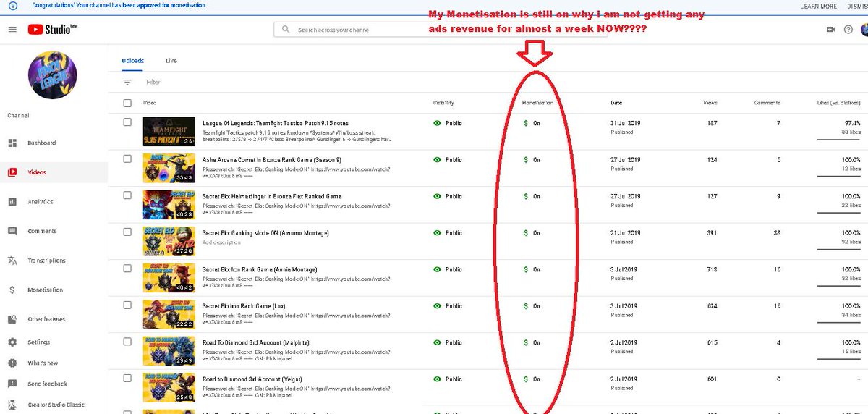Click monetisation dollar icon for Ashe Arcane Comet
This screenshot has width=868, height=414.
pos(526,160)
